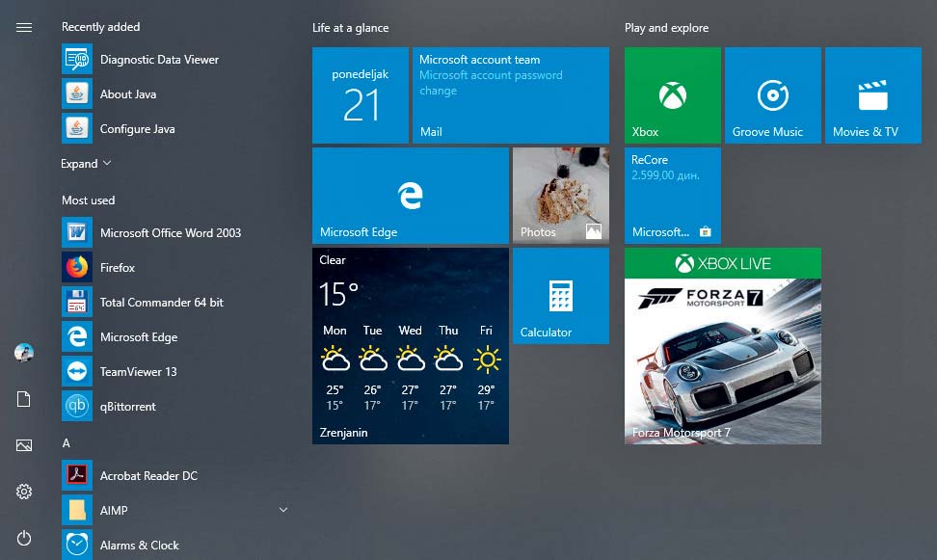
Task: Open Microsoft Edge icon in Most used list
Action: [x=77, y=336]
